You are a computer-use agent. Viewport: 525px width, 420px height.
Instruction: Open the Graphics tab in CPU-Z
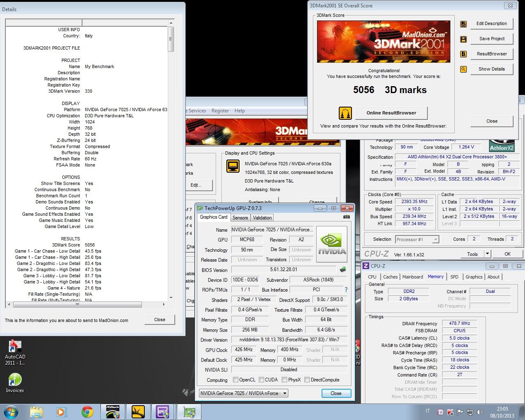coord(474,277)
